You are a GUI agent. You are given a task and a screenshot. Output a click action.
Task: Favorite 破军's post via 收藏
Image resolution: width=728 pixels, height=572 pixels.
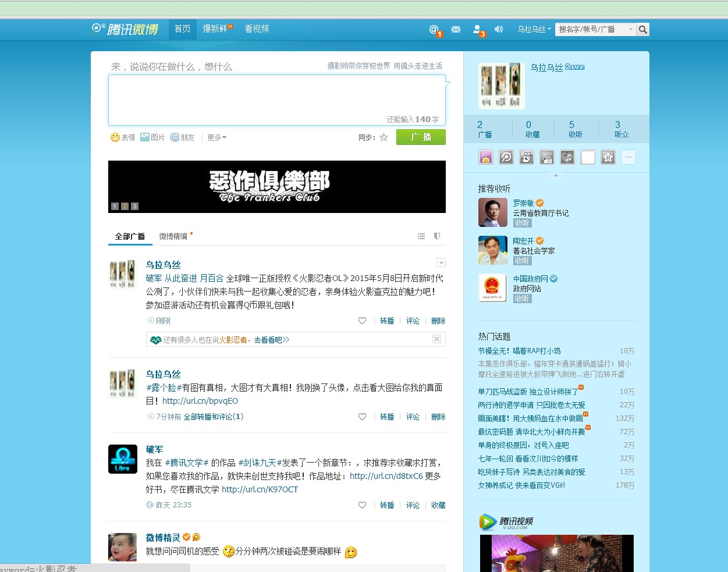click(x=438, y=505)
